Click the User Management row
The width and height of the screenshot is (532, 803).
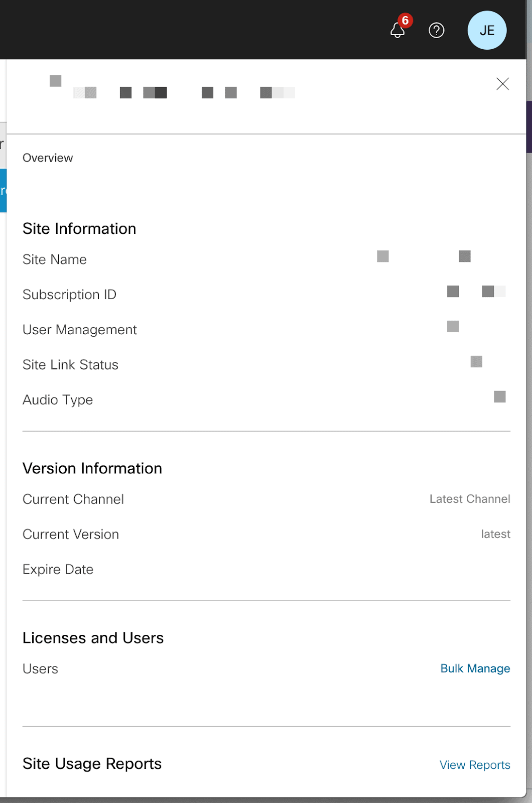[267, 330]
